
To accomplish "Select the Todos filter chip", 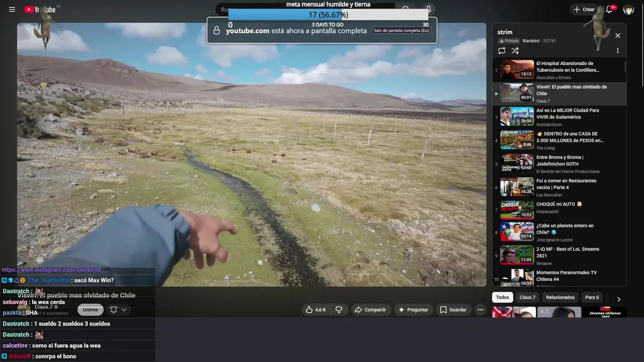I will coord(503,297).
